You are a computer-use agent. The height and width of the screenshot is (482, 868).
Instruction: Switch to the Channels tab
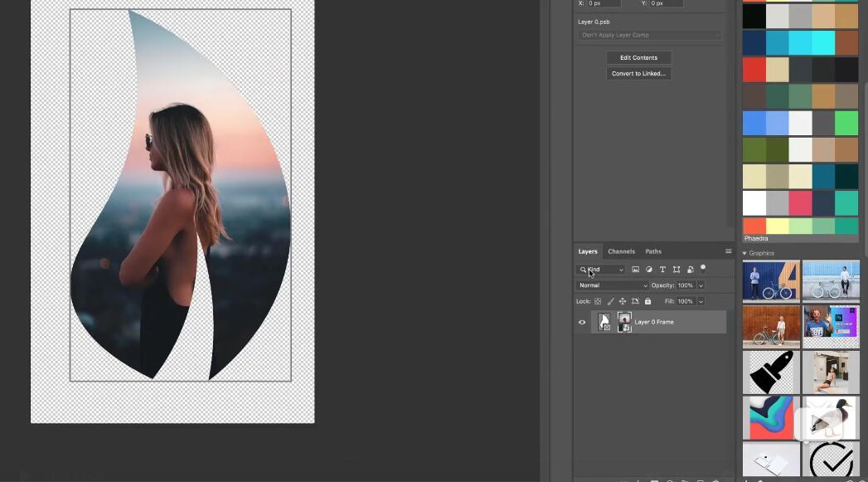tap(621, 251)
